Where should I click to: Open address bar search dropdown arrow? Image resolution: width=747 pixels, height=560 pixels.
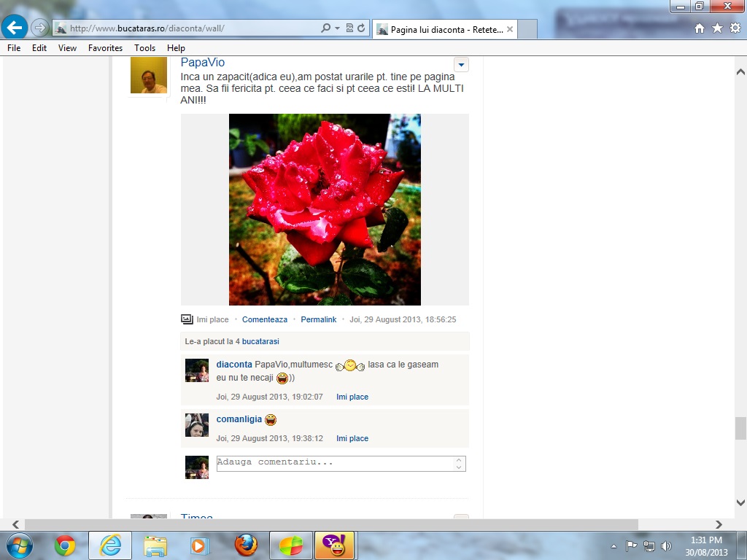pos(337,28)
